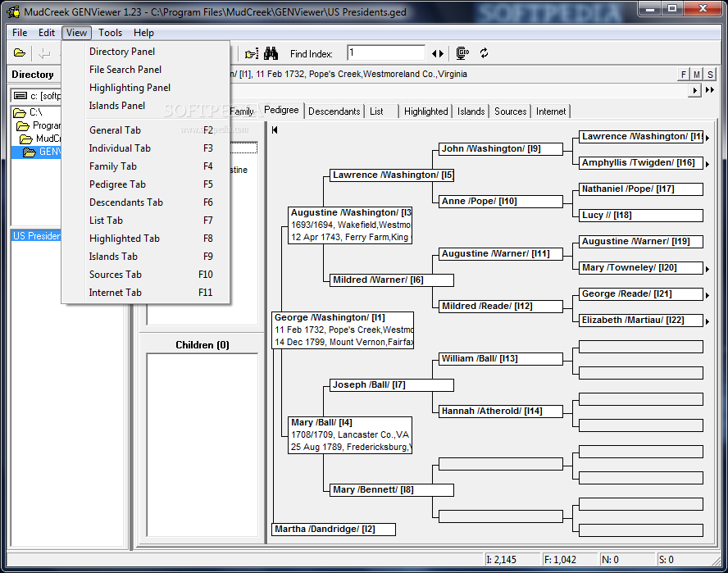Image resolution: width=728 pixels, height=573 pixels.
Task: Open the Help menu
Action: [x=143, y=33]
